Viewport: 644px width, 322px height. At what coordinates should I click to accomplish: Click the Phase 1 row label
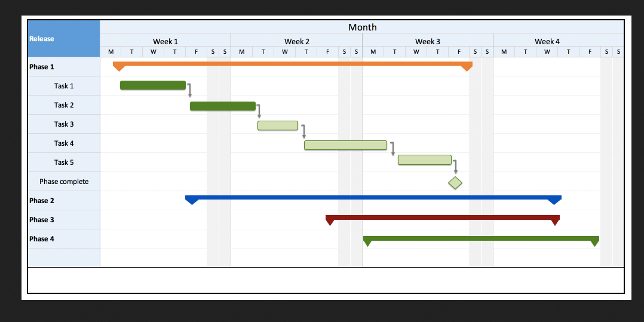tap(42, 66)
